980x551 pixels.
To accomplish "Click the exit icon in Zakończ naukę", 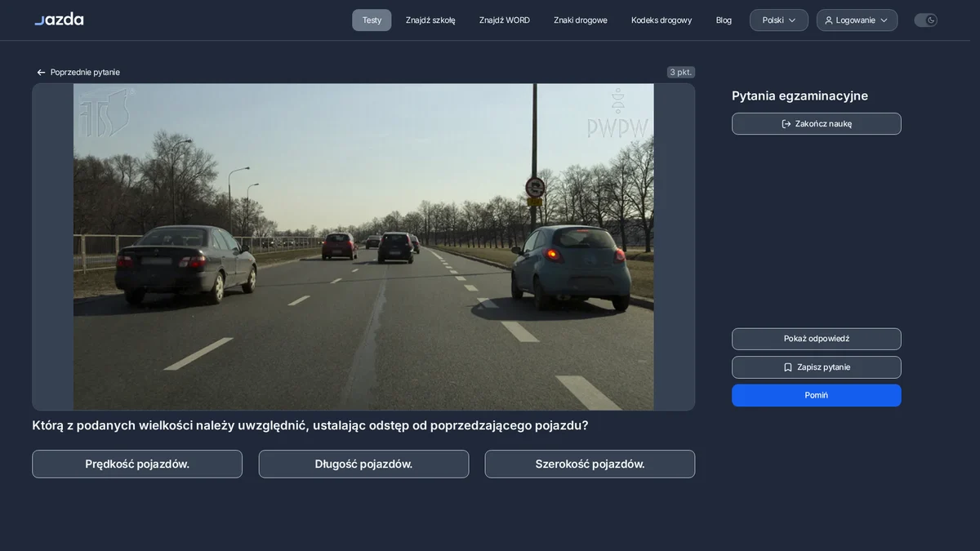I will [x=786, y=124].
